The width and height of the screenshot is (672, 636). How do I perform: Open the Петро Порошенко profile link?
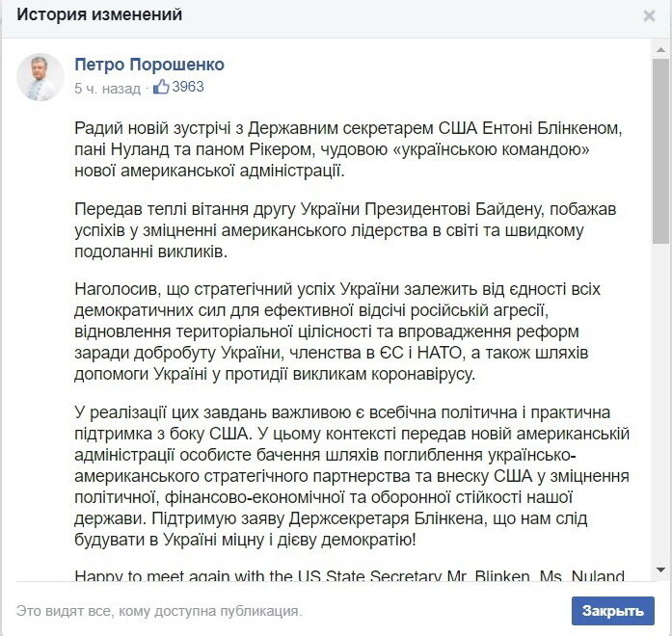149,65
